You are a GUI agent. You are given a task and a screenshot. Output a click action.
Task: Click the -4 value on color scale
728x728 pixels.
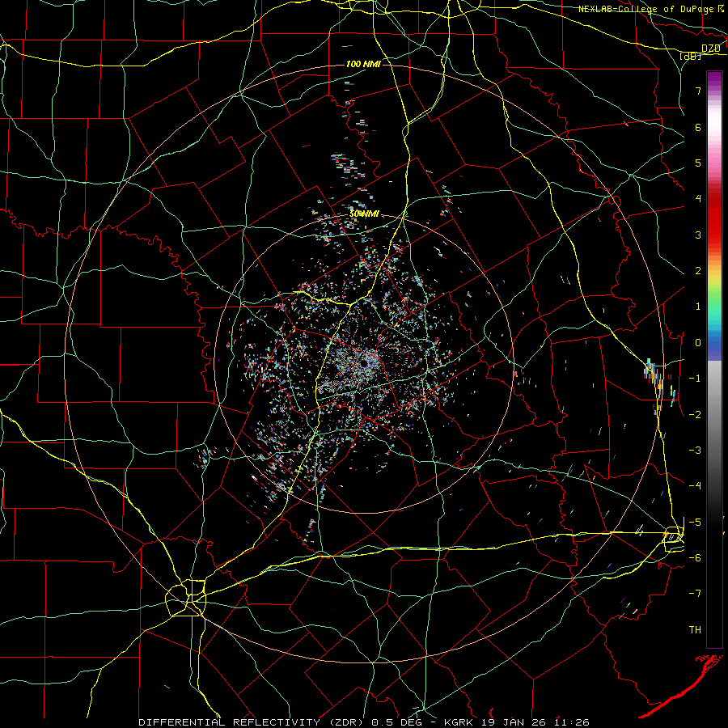pyautogui.click(x=695, y=486)
